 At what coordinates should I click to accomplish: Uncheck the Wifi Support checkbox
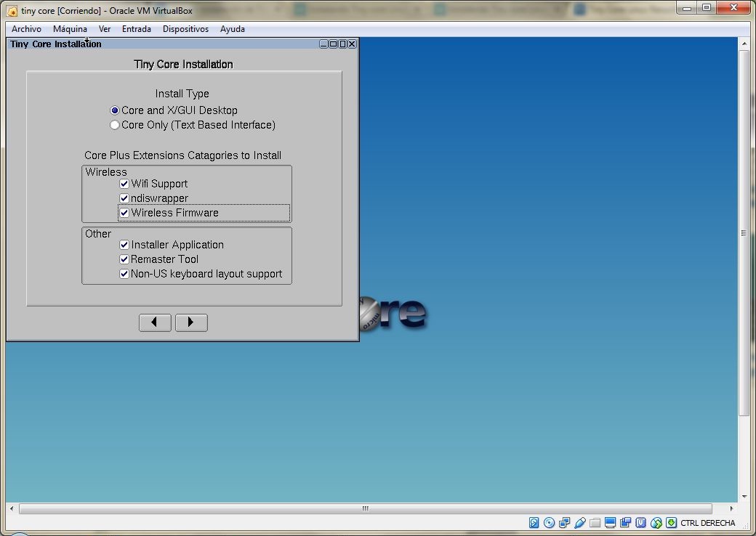coord(124,184)
